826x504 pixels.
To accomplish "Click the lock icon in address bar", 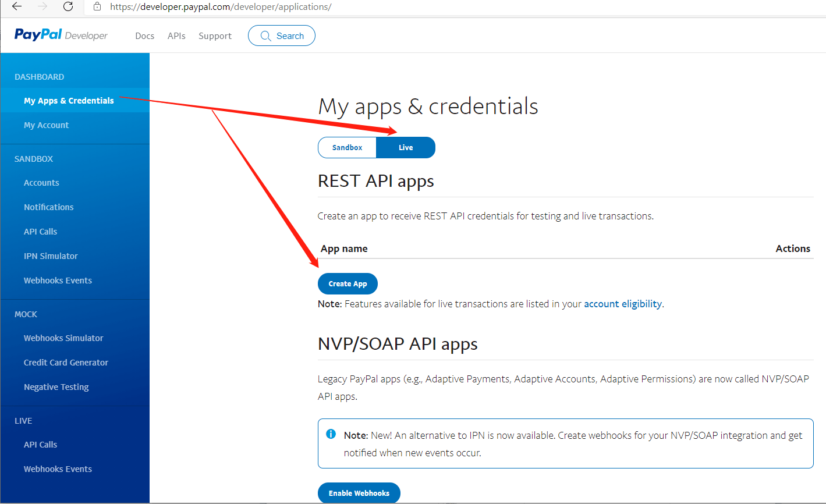I will pyautogui.click(x=97, y=7).
